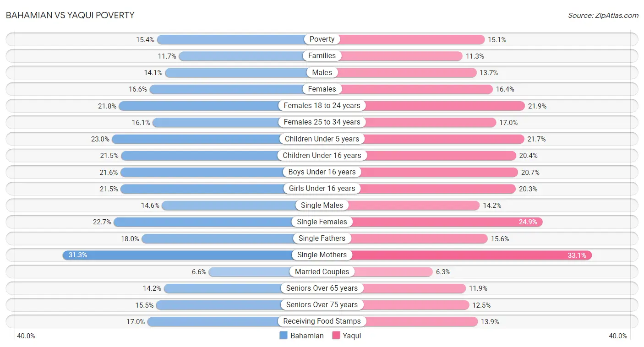Click the Bahamian Children Under 5 years bar
The image size is (644, 347).
coord(217,139)
